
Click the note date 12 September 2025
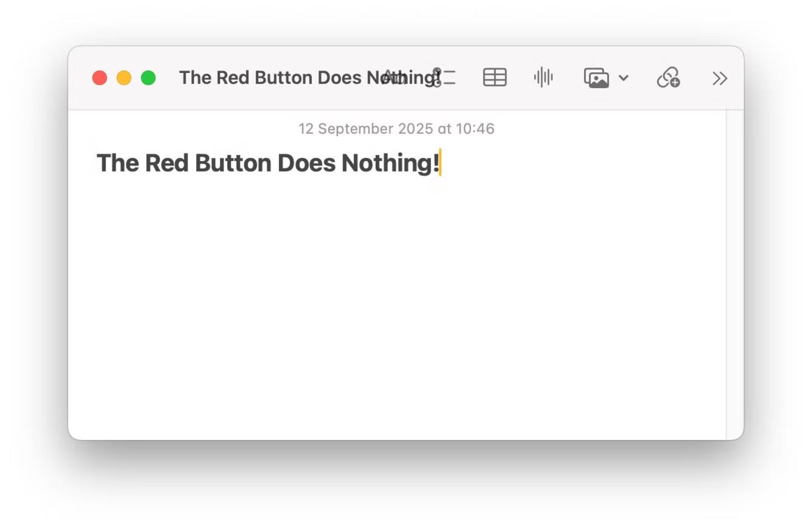coord(396,129)
